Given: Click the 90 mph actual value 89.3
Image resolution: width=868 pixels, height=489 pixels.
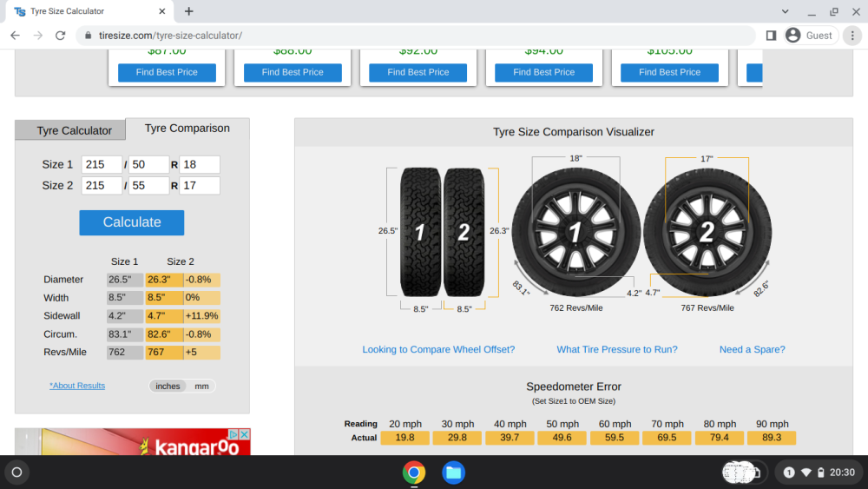Looking at the screenshot, I should [772, 438].
